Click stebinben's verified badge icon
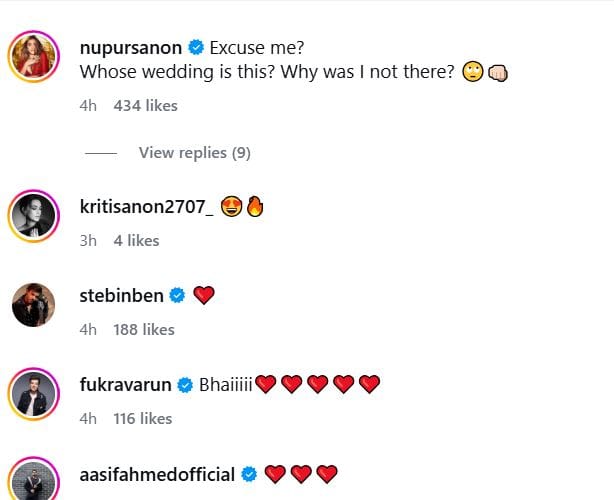Screen dimensions: 614x500 tap(178, 295)
